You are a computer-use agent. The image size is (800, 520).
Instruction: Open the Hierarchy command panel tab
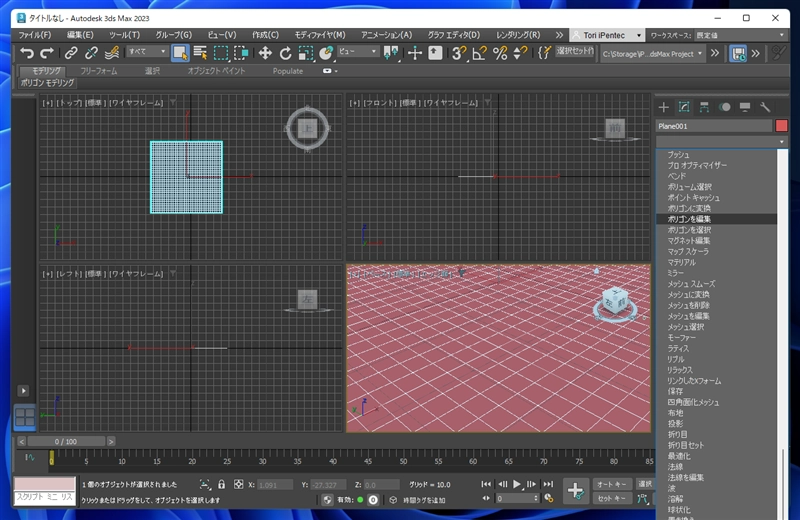tap(704, 107)
